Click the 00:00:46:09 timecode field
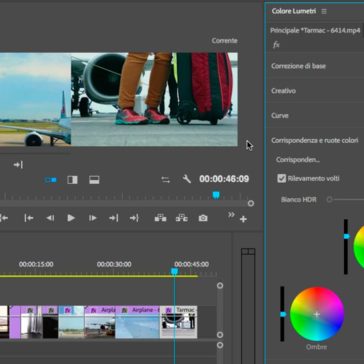 point(224,179)
